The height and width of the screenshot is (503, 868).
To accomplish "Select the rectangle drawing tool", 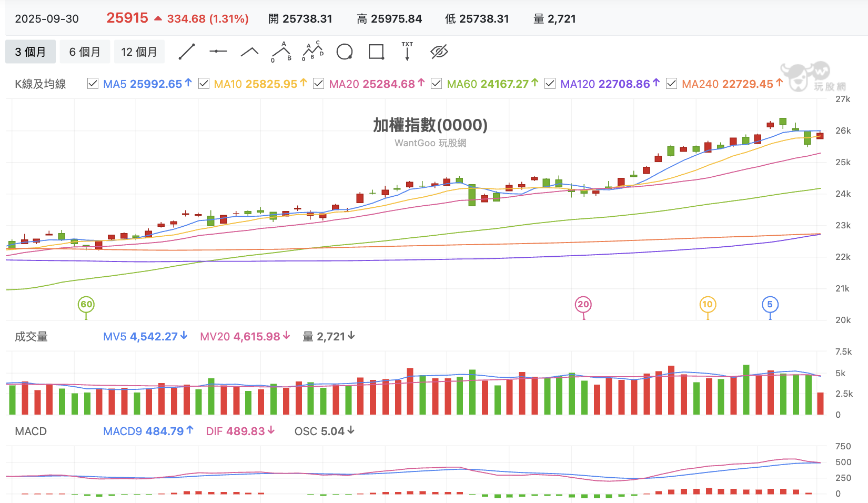I will tap(376, 52).
